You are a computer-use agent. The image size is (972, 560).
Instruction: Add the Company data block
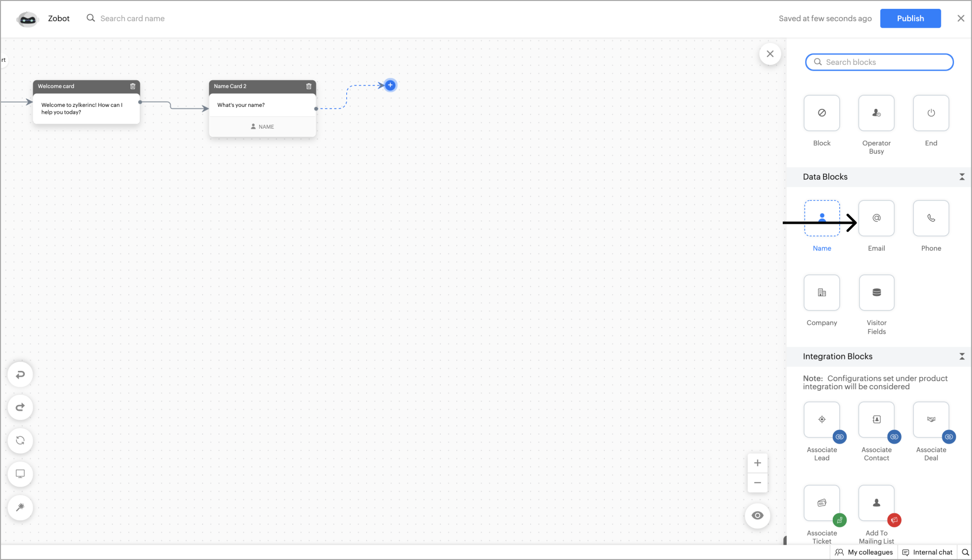[x=821, y=293]
